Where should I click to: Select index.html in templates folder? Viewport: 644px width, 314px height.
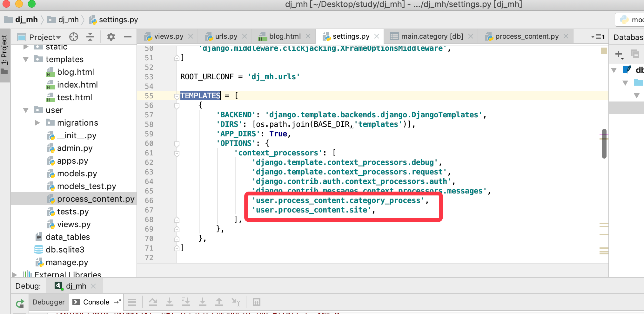pyautogui.click(x=77, y=85)
